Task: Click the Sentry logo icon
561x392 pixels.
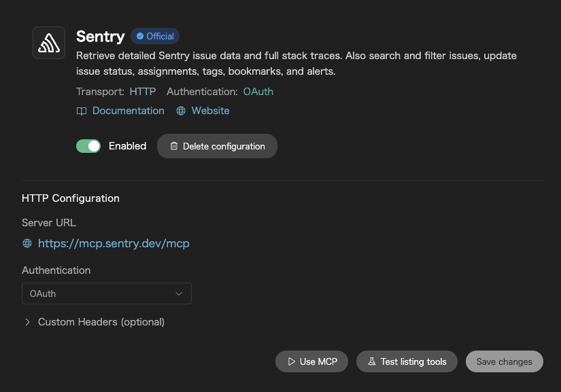Action: 49,43
